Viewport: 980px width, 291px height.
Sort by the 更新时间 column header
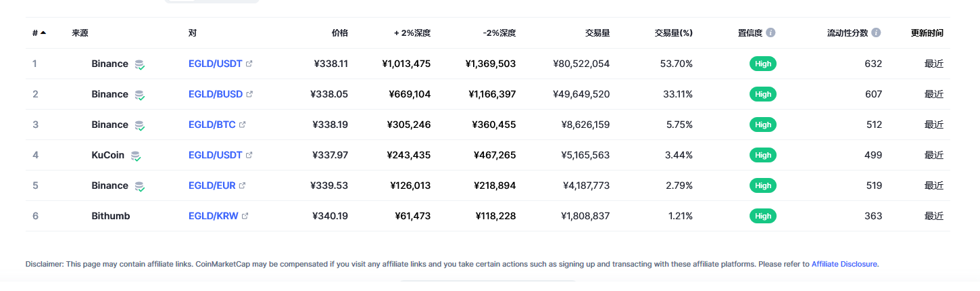coord(927,32)
